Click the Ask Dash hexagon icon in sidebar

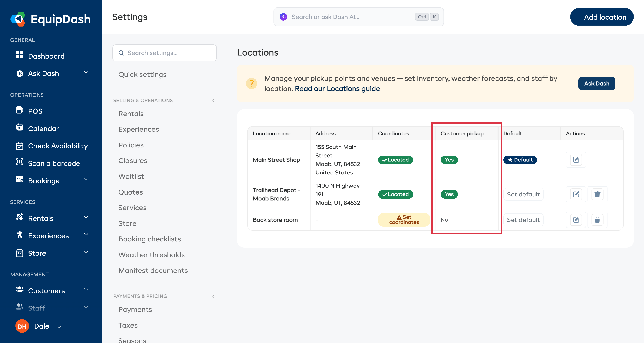pyautogui.click(x=20, y=73)
